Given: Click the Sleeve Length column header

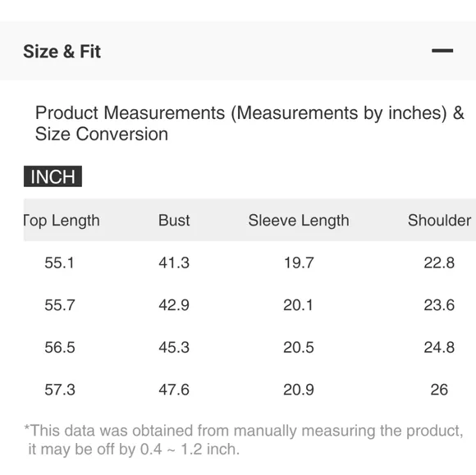Looking at the screenshot, I should [x=299, y=221].
